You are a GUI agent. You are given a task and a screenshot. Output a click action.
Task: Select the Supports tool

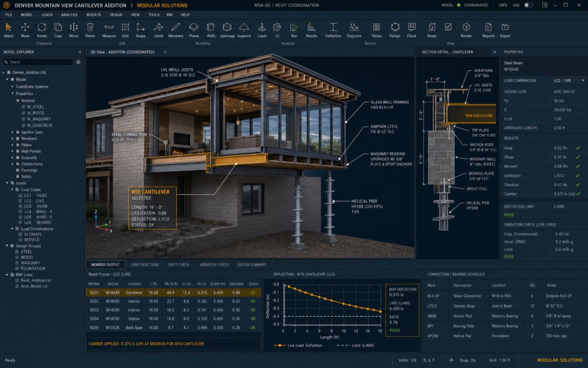[244, 30]
